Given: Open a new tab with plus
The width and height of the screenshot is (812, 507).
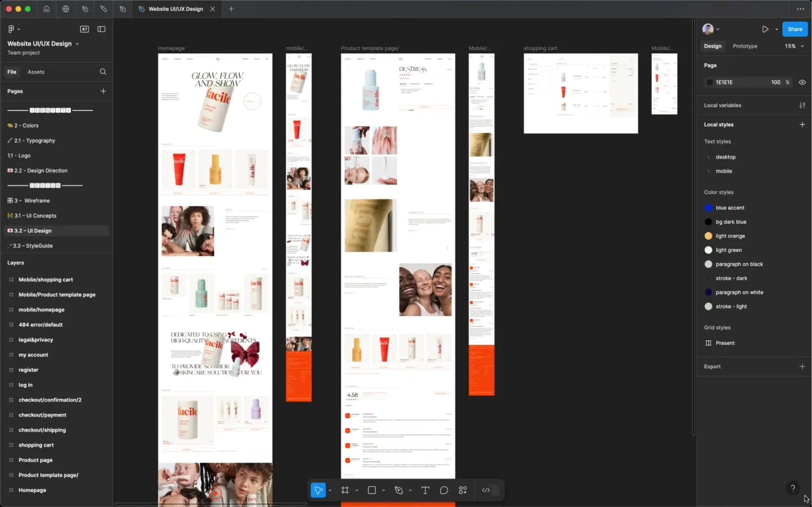Looking at the screenshot, I should (x=231, y=9).
